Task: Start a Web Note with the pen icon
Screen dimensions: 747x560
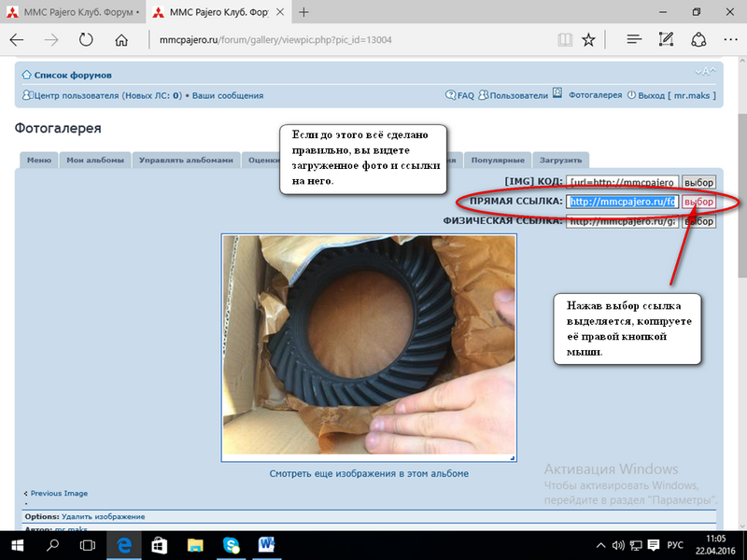Action: (x=666, y=40)
